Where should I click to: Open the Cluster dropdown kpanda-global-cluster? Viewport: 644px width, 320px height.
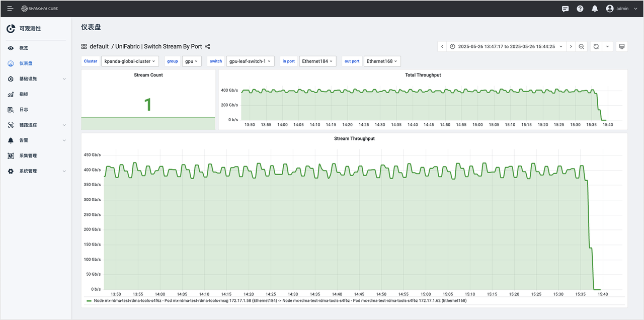[130, 61]
